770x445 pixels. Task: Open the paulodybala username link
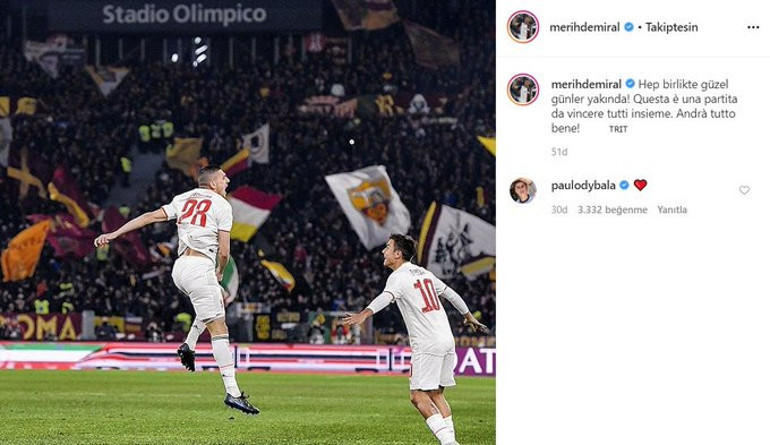[x=583, y=185]
